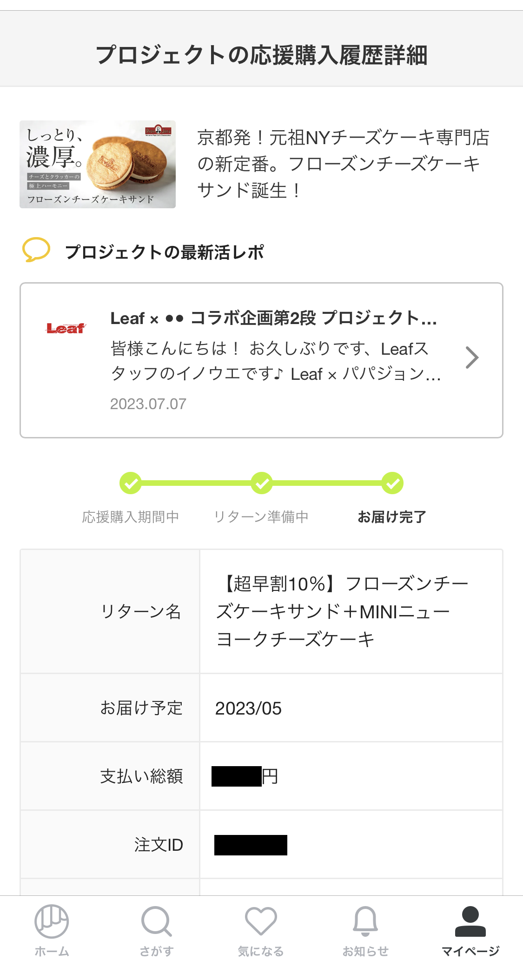523x980 pixels.
Task: Click the Leaf logo in report card
Action: [x=66, y=328]
